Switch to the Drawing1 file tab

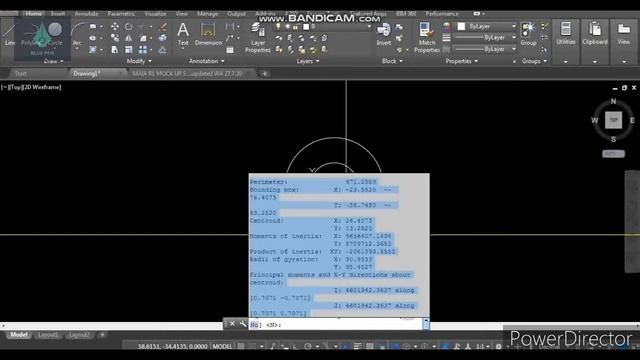(87, 73)
